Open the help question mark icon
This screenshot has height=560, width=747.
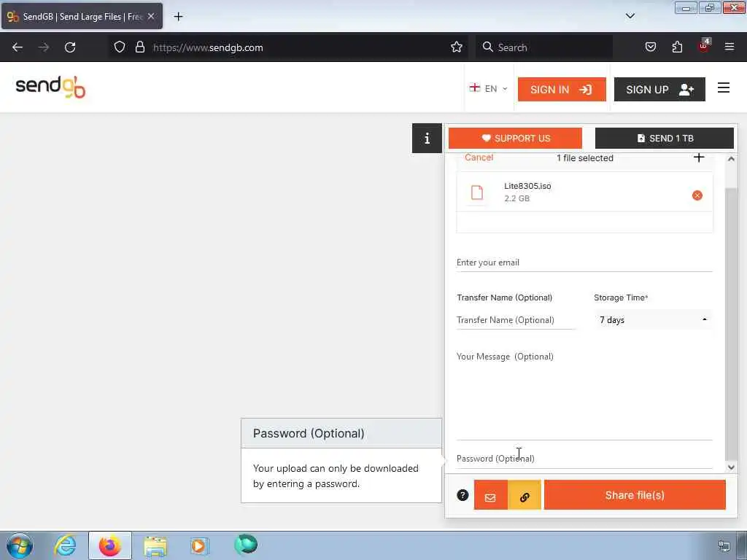pos(462,495)
